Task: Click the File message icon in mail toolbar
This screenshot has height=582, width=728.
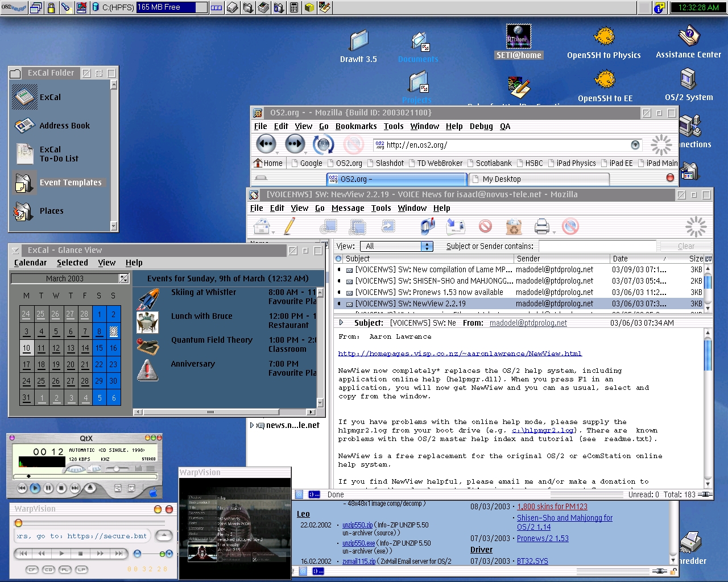Action: coord(456,227)
